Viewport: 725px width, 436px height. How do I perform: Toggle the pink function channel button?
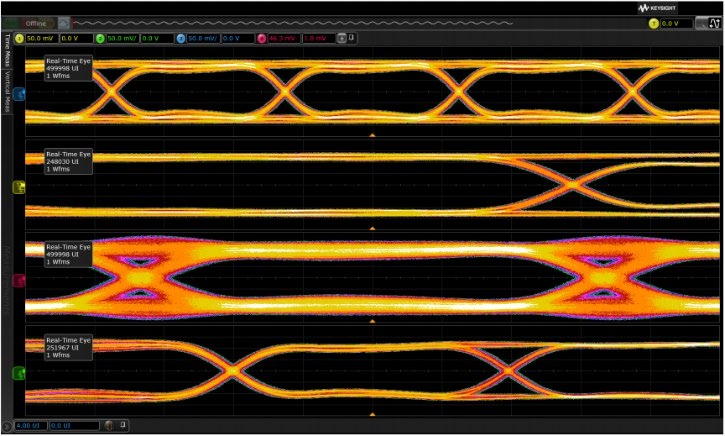(x=262, y=38)
